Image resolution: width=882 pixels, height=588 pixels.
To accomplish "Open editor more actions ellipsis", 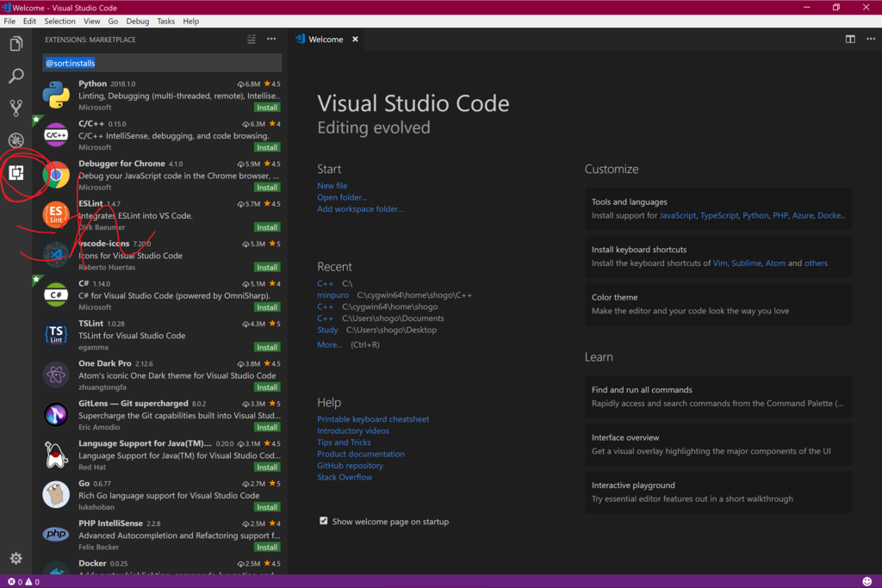I will click(871, 39).
